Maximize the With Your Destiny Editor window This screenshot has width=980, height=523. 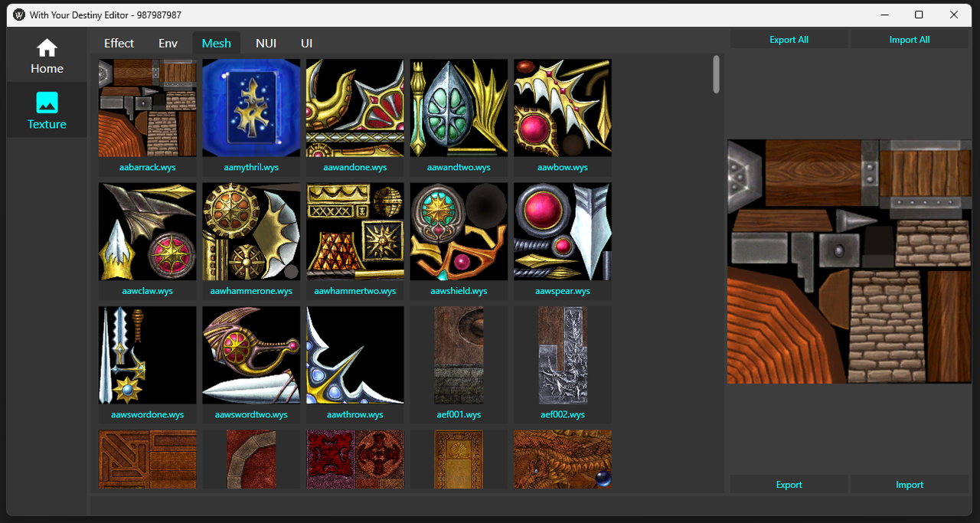pyautogui.click(x=919, y=15)
